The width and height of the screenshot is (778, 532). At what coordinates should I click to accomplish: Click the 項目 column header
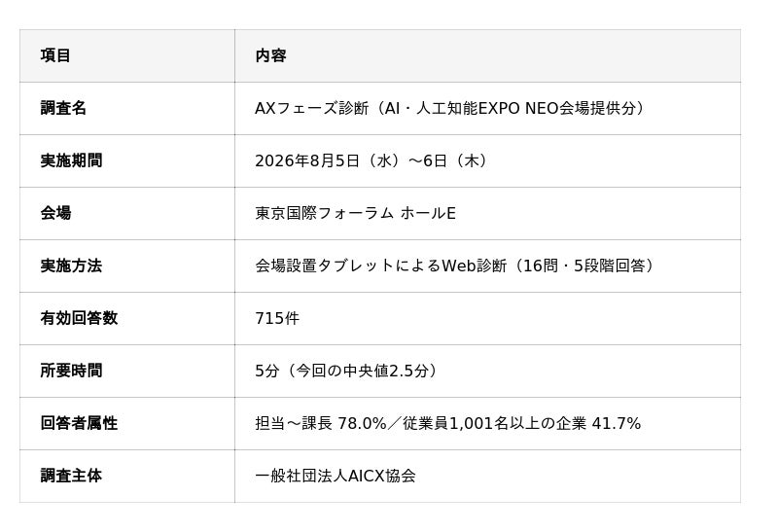point(127,55)
